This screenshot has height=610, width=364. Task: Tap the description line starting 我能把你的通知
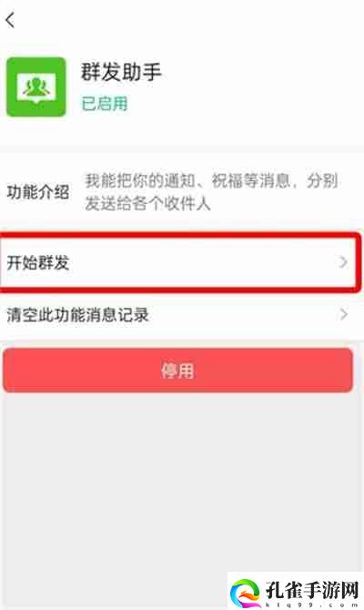[211, 180]
